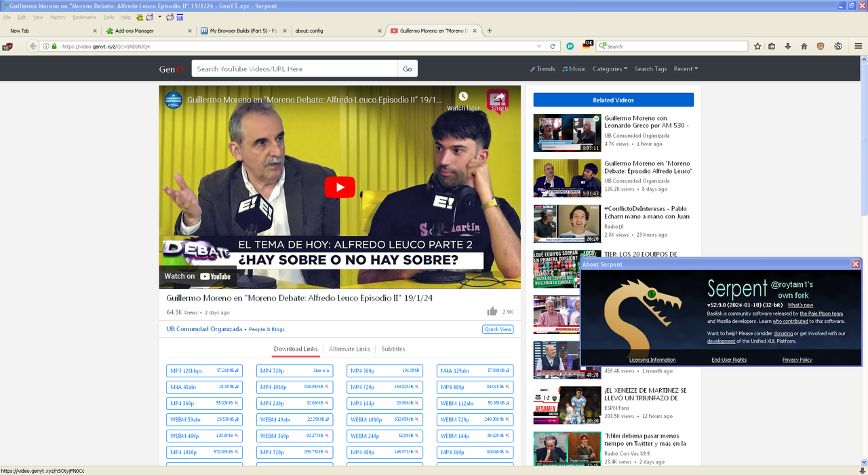
Task: Click the Share arrow icon on the video
Action: point(498,98)
